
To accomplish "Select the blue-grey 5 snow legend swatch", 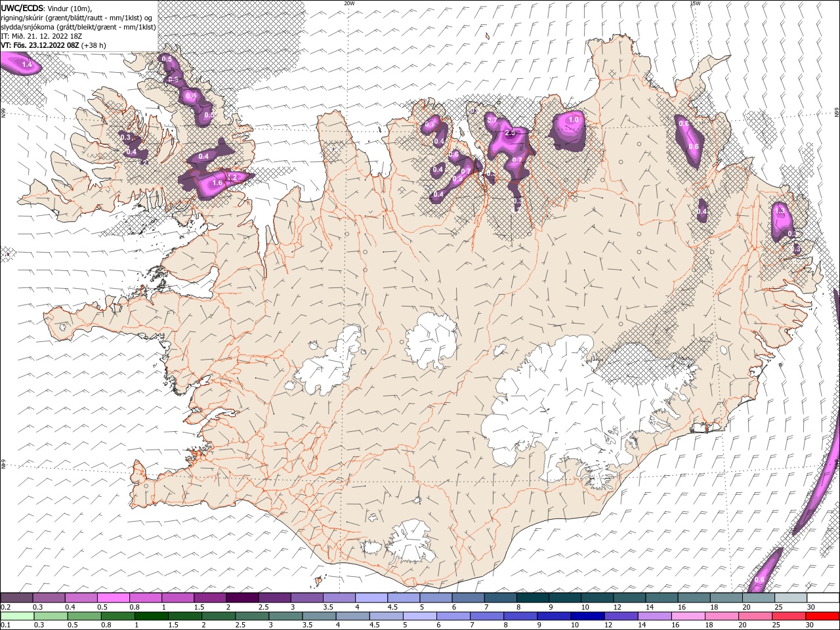I will tap(436, 597).
